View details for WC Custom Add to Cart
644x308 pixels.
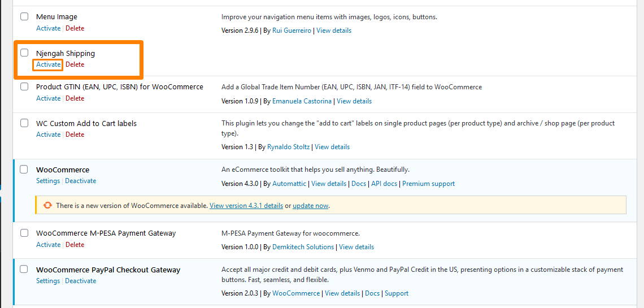(x=332, y=146)
